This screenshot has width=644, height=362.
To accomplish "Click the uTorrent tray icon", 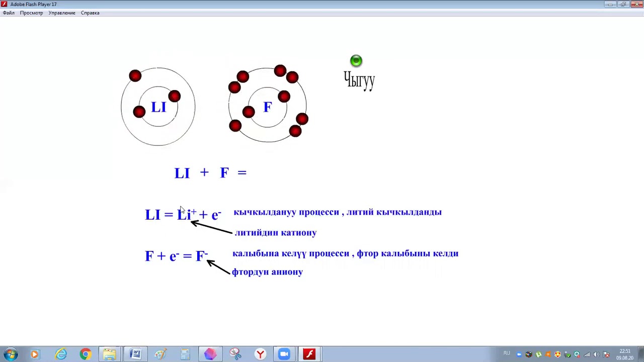I will (538, 354).
